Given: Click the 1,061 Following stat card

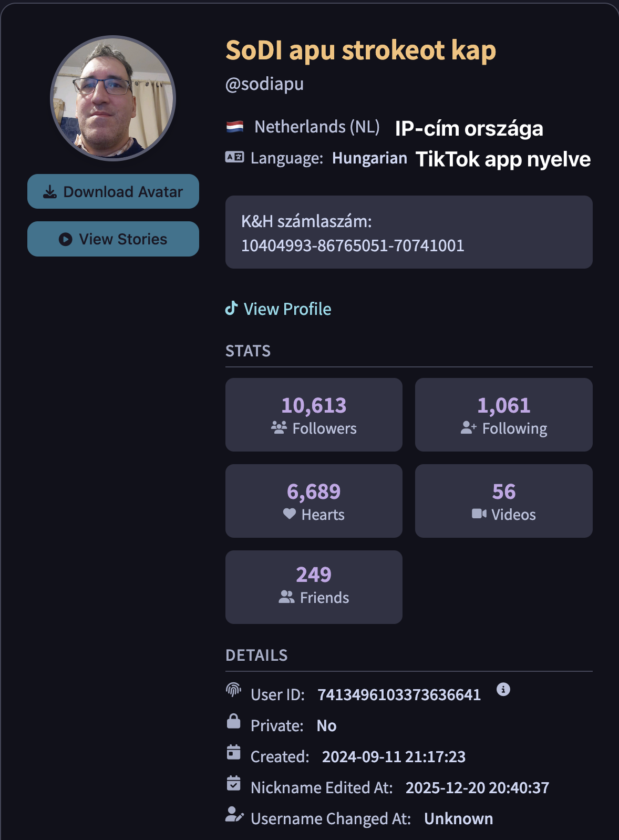Looking at the screenshot, I should click(x=503, y=415).
